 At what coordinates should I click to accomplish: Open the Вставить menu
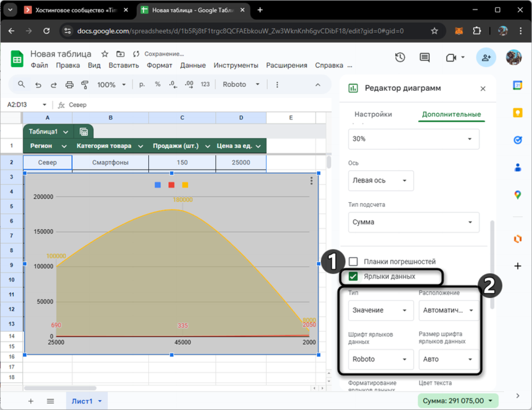point(123,65)
